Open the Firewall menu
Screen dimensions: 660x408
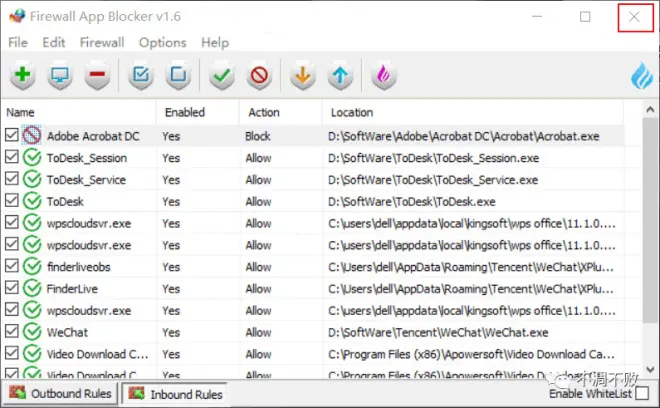tap(102, 43)
